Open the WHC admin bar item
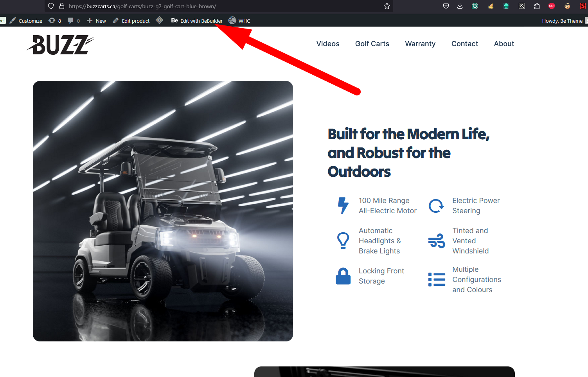Image resolution: width=588 pixels, height=377 pixels. [239, 21]
